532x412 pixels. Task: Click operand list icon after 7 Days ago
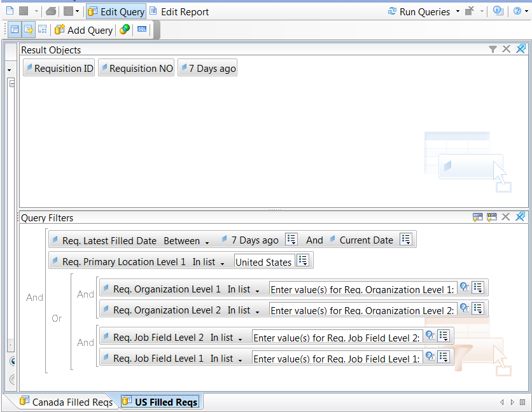click(291, 239)
